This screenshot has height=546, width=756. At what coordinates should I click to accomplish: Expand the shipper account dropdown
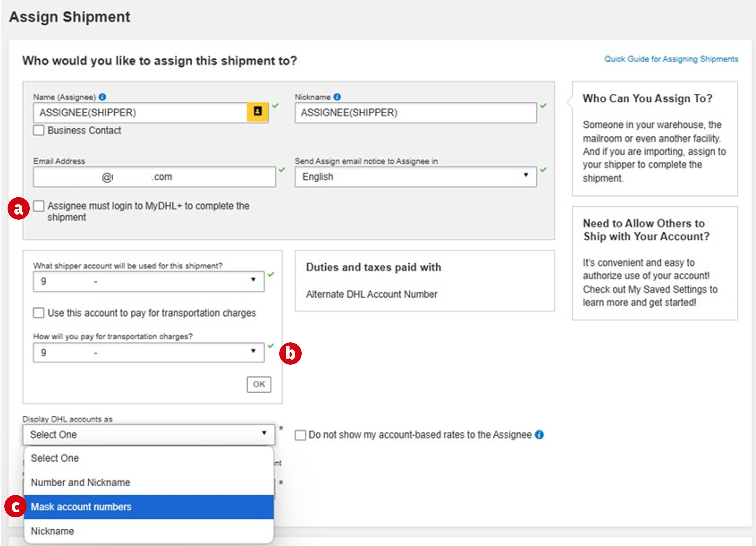149,282
